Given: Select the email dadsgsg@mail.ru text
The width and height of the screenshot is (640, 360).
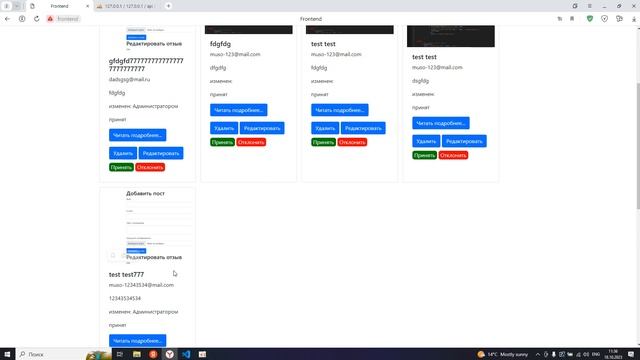Looking at the screenshot, I should tap(129, 80).
